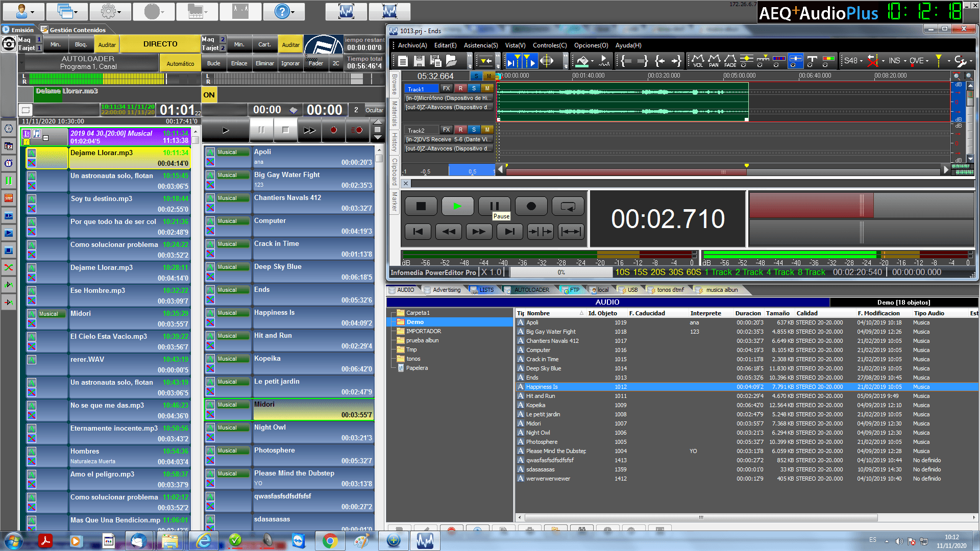Click the red horizontal timeline scroll bar
The width and height of the screenshot is (980, 551).
point(626,172)
